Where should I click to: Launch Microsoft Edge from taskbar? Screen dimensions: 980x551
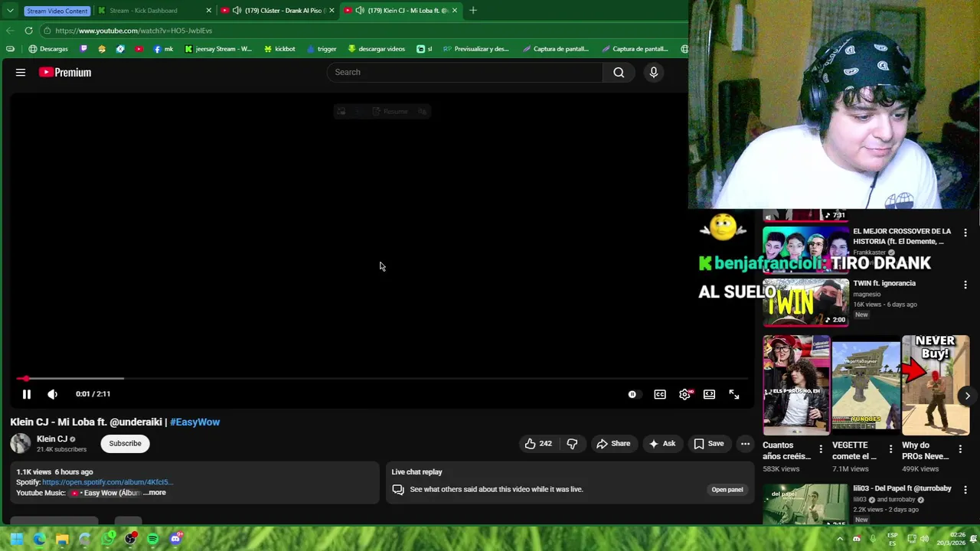click(x=39, y=539)
